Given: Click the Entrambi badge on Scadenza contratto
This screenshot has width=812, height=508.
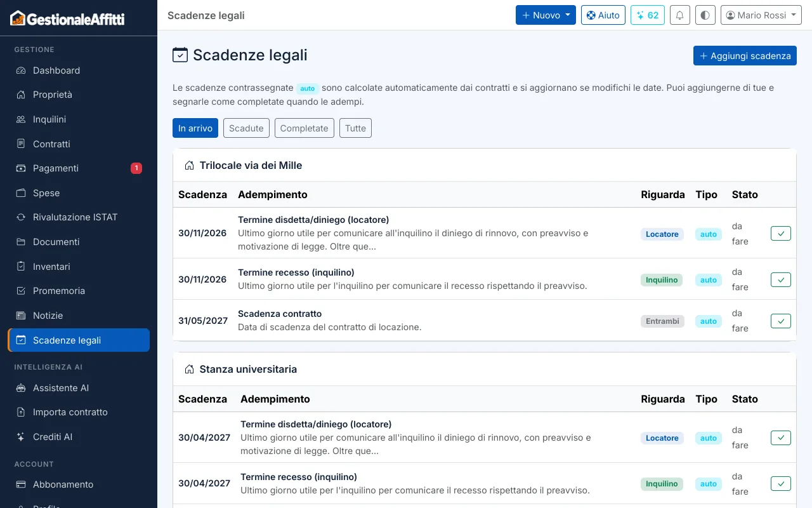Looking at the screenshot, I should (662, 321).
